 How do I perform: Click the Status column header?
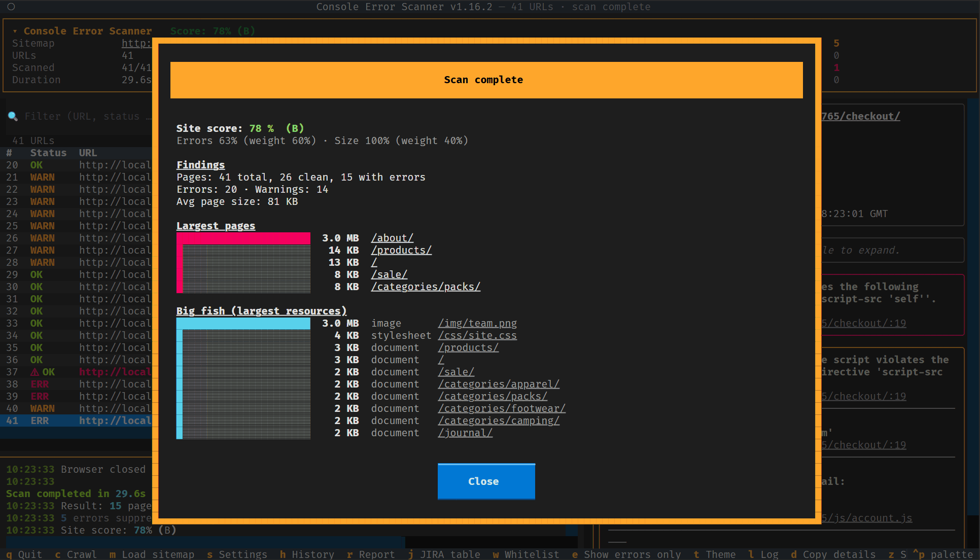click(48, 153)
